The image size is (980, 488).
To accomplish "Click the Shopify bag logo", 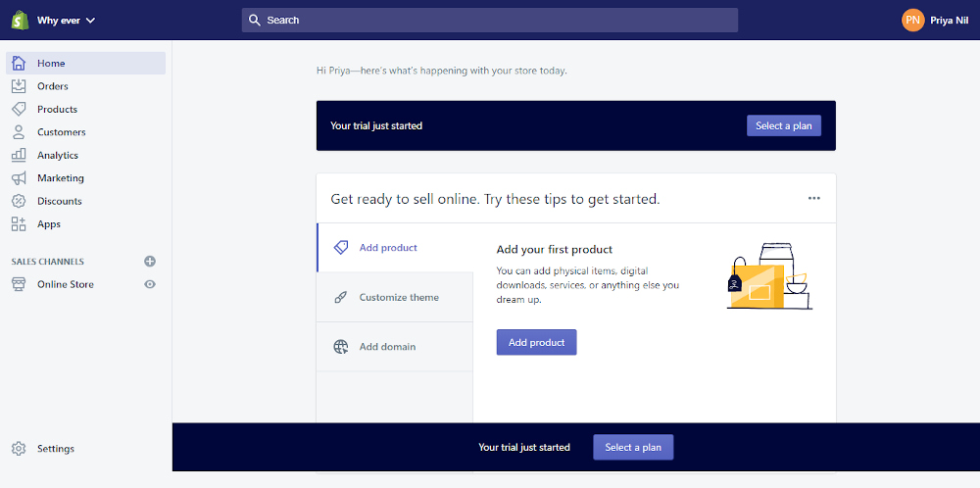I will 19,20.
